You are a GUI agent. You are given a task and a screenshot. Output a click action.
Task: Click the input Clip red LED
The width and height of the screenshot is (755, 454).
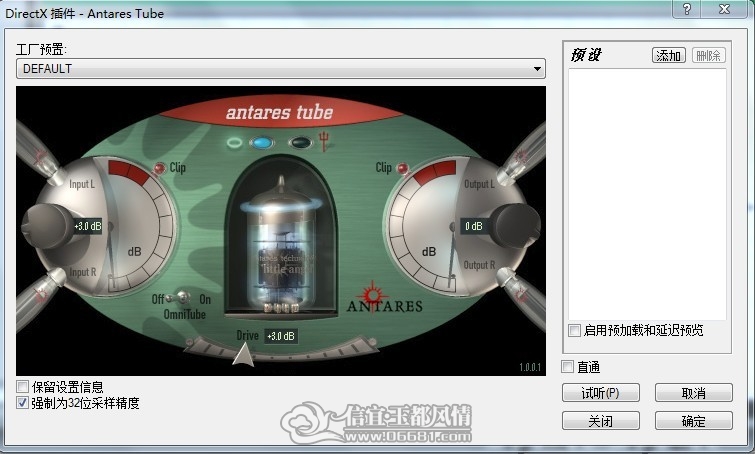click(x=159, y=169)
